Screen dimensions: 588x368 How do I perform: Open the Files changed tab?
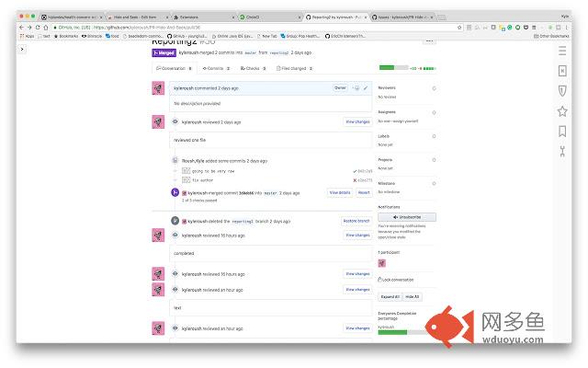coord(294,68)
